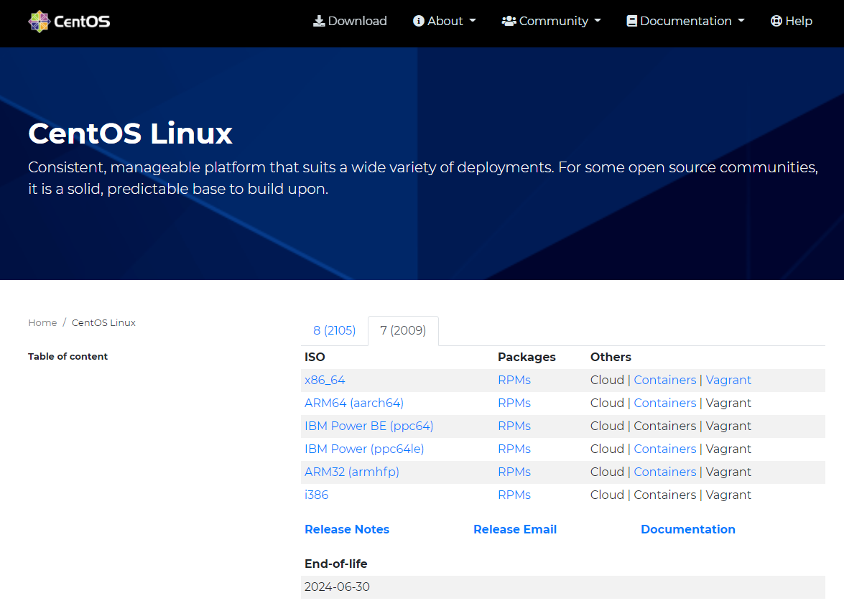Click Vagrant text in i386 row
Screen dimensions: 844x616
(x=728, y=495)
